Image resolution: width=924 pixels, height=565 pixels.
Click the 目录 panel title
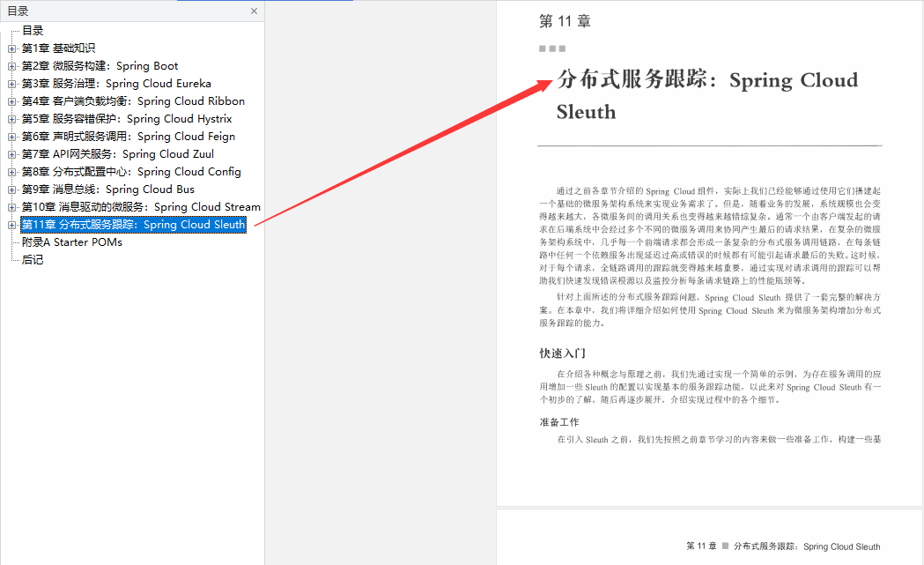tap(18, 11)
